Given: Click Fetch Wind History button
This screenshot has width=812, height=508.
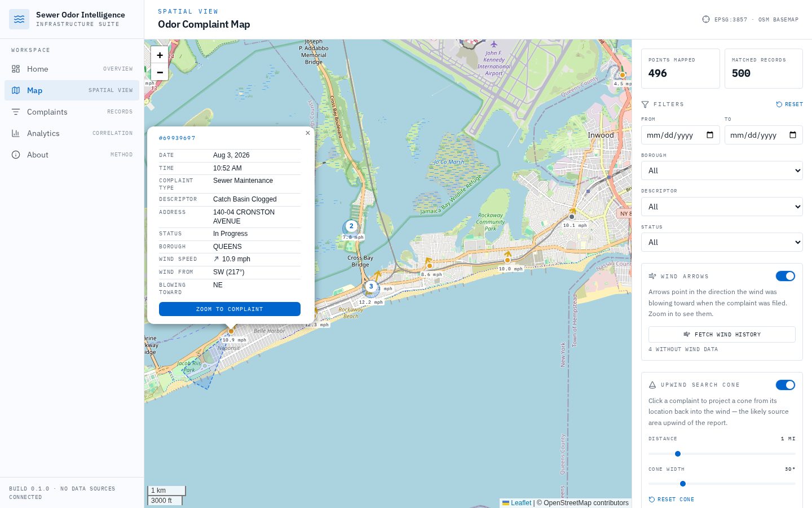Looking at the screenshot, I should tap(722, 334).
